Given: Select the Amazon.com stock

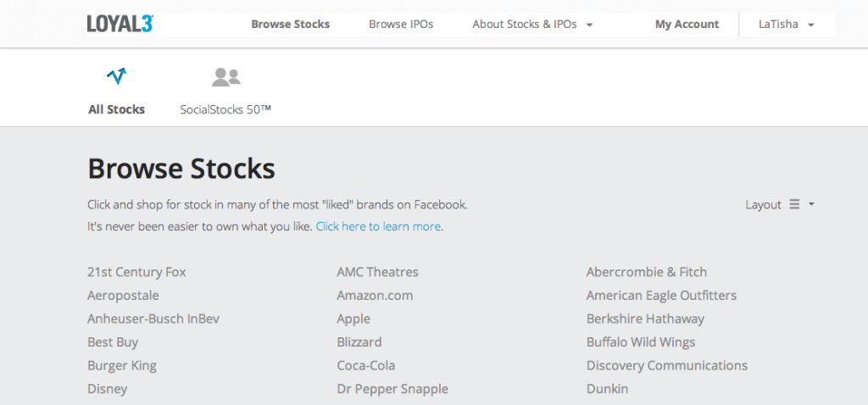Looking at the screenshot, I should coord(375,296).
